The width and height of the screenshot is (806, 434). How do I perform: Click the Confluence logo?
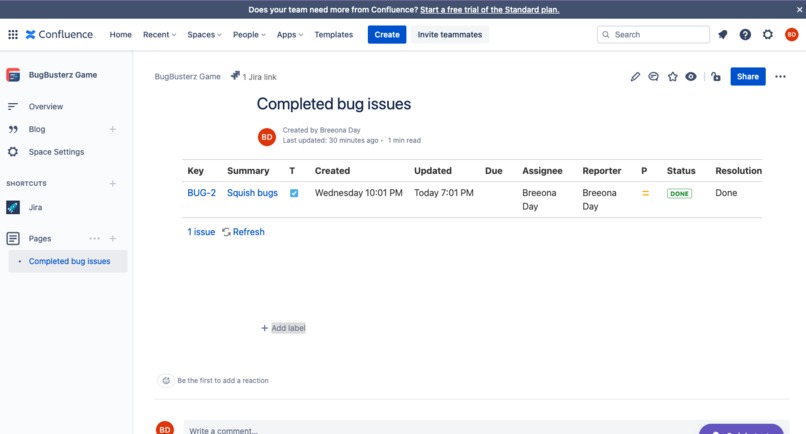coord(59,34)
